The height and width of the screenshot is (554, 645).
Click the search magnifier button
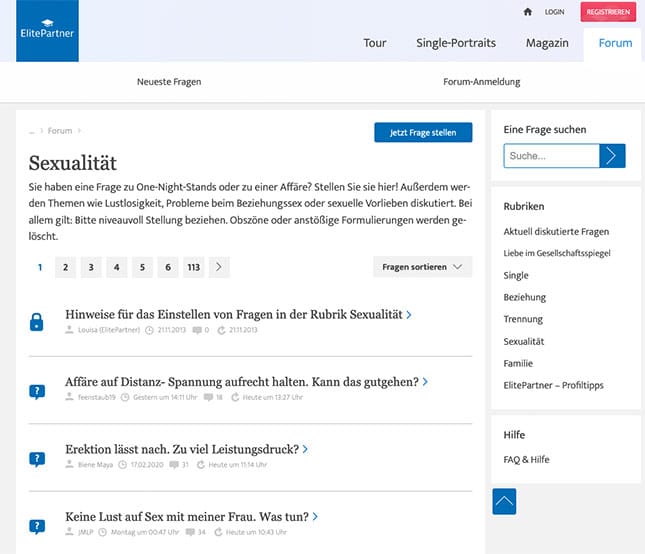pyautogui.click(x=612, y=156)
